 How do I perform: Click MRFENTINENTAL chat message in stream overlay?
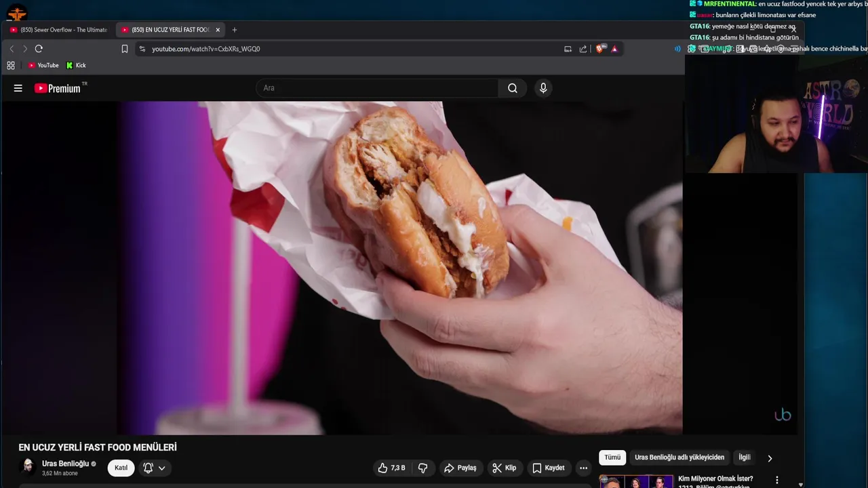pyautogui.click(x=778, y=4)
